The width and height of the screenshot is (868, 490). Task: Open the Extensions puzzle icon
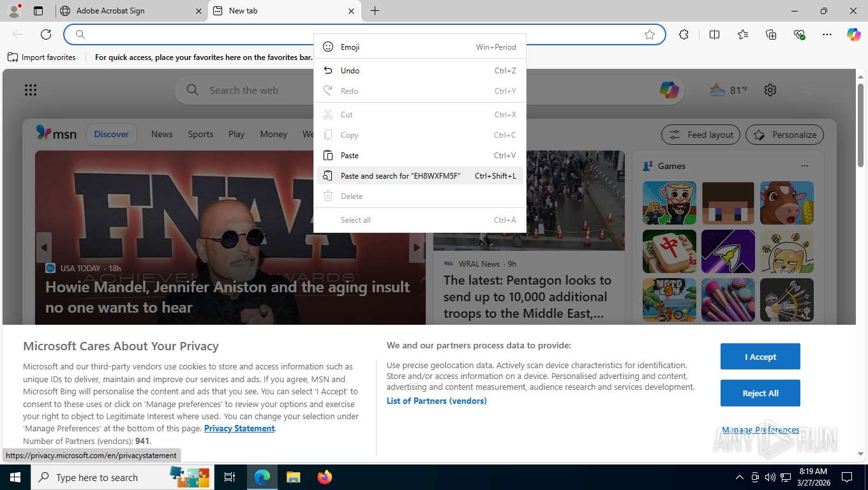pos(684,34)
